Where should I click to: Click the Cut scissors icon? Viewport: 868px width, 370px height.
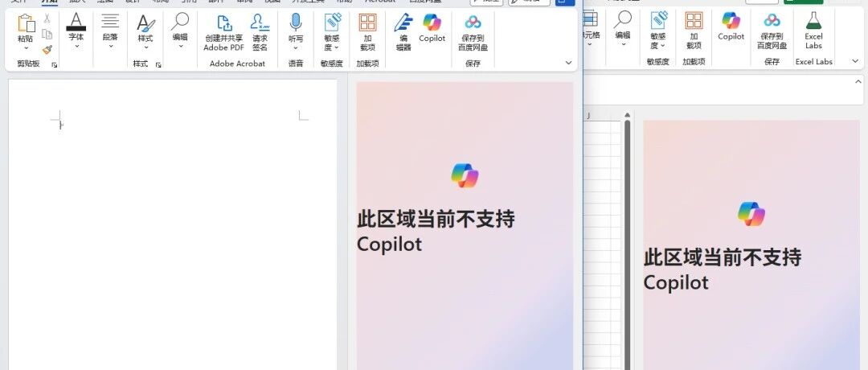point(47,18)
